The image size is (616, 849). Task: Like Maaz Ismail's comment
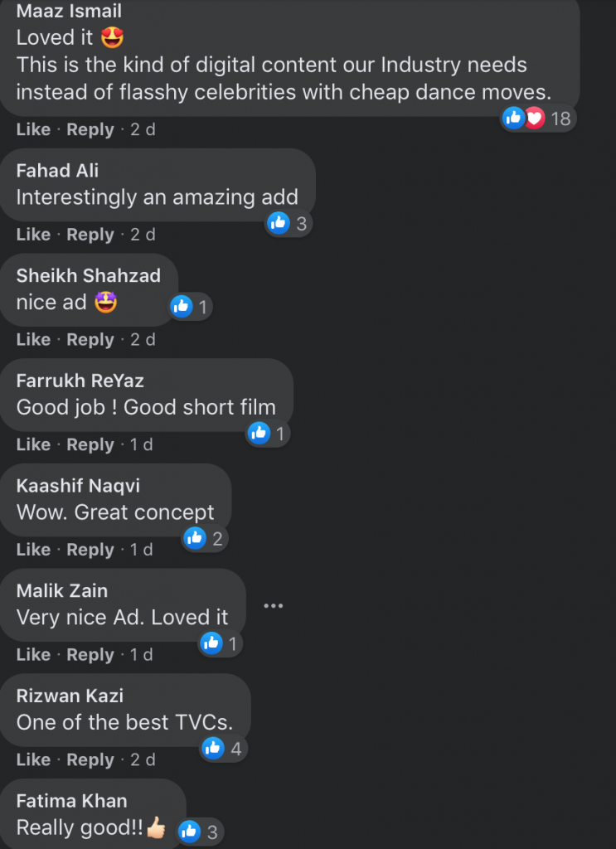tap(33, 129)
